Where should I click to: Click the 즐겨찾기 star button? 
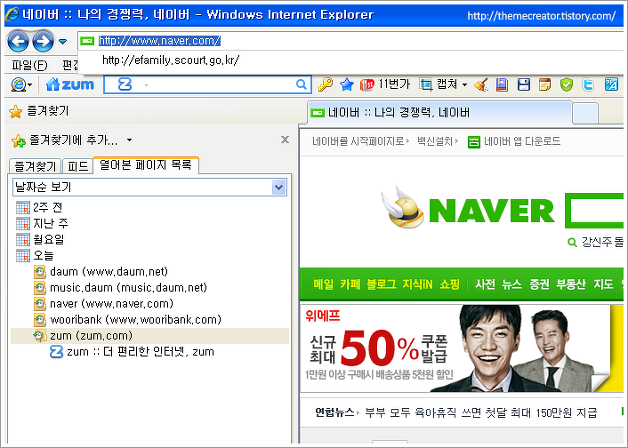39,111
